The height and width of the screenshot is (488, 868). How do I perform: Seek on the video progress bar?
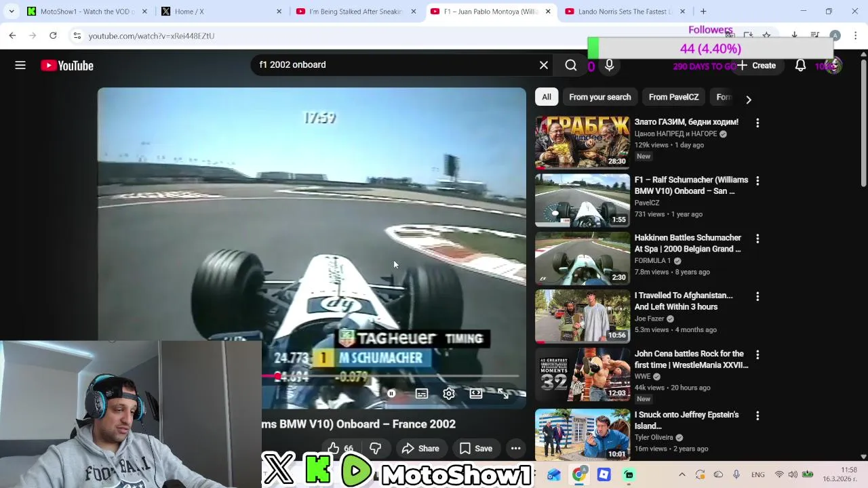pos(390,376)
